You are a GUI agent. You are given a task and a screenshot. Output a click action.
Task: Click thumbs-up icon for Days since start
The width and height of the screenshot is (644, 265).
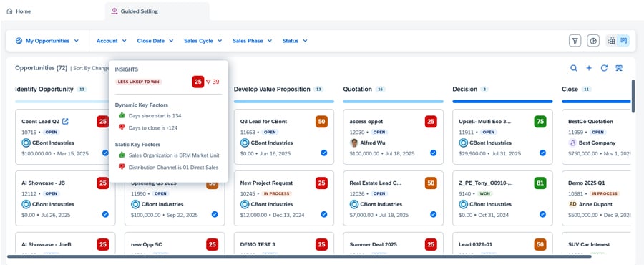click(x=122, y=115)
